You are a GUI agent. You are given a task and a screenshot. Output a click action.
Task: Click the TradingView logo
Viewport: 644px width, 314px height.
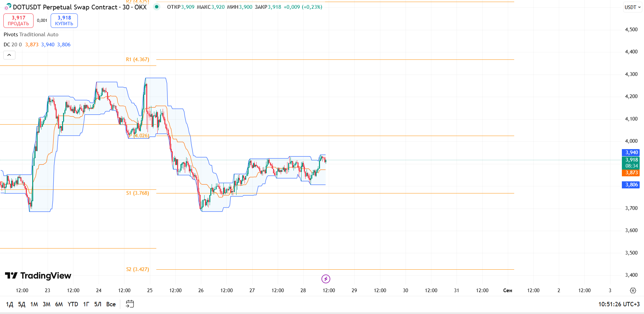click(38, 276)
